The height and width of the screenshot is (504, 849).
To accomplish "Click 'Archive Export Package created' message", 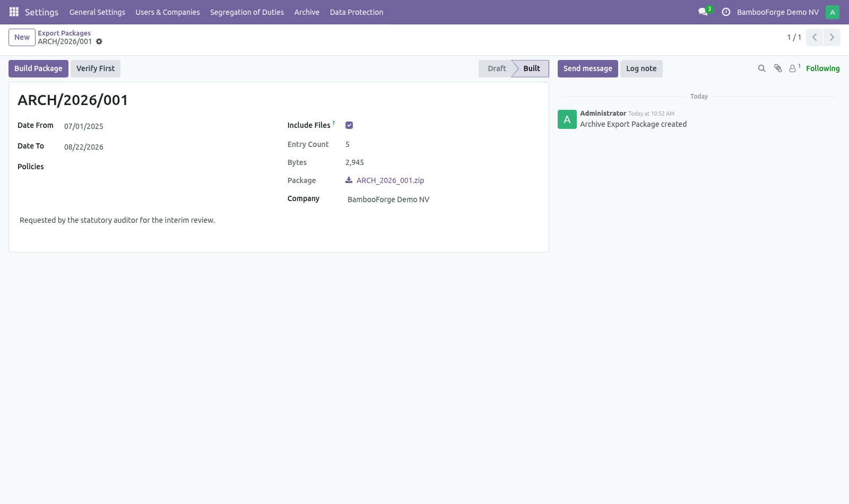I will pyautogui.click(x=633, y=124).
